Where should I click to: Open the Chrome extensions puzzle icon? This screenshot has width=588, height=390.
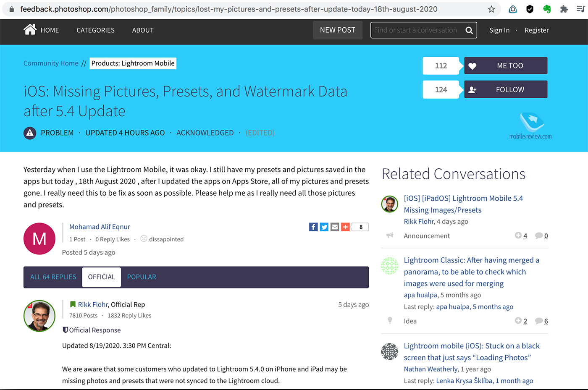(564, 9)
